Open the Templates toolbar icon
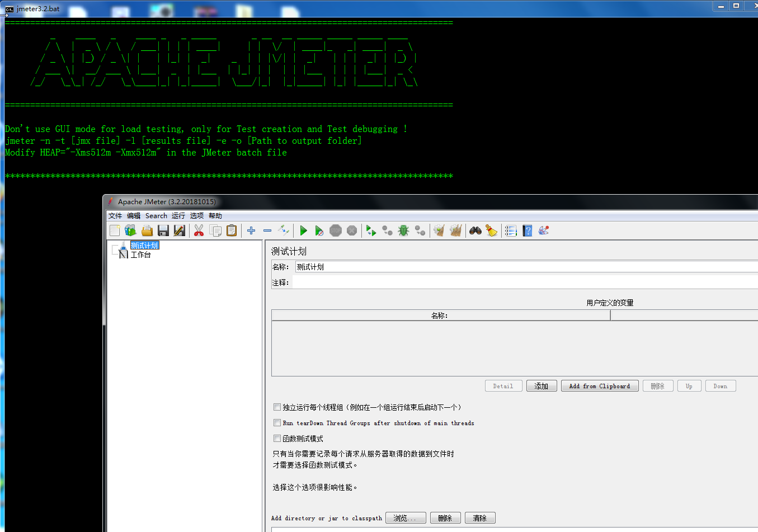Screen dimensions: 758x532 point(130,230)
